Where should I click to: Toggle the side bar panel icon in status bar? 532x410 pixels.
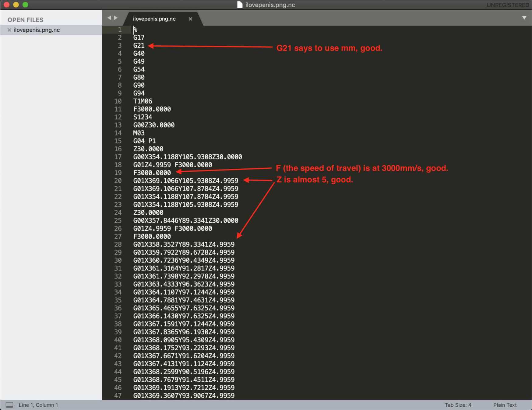tap(9, 405)
